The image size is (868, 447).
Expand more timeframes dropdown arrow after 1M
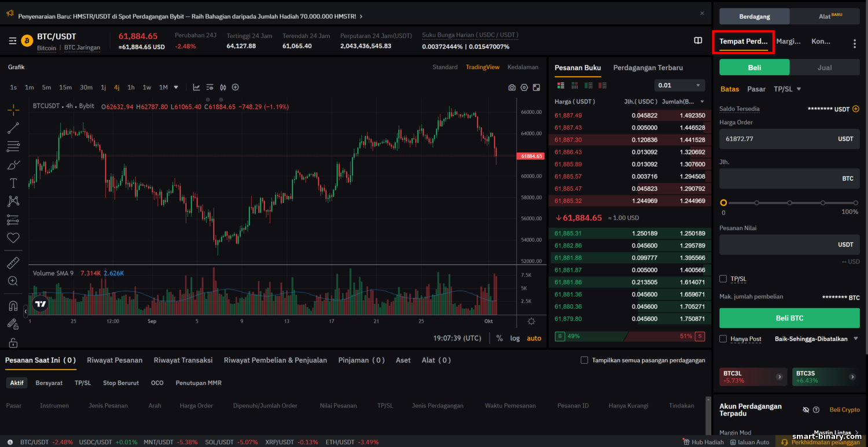176,87
